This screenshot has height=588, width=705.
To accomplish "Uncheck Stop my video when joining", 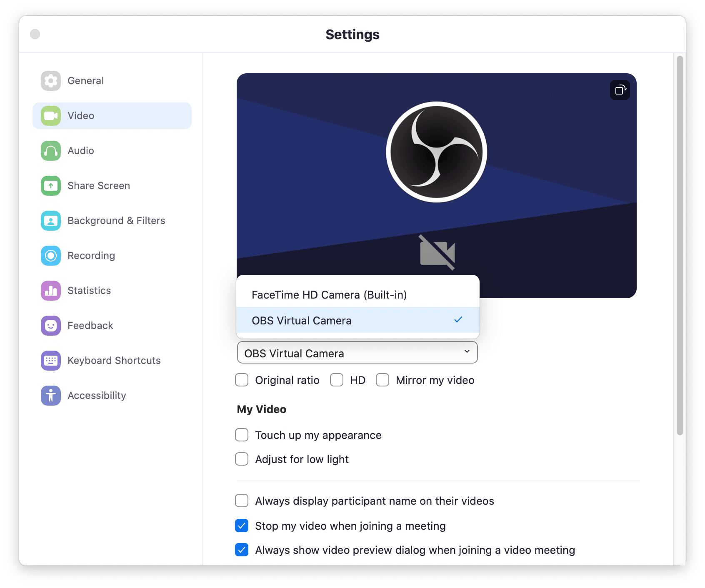I will coord(242,526).
